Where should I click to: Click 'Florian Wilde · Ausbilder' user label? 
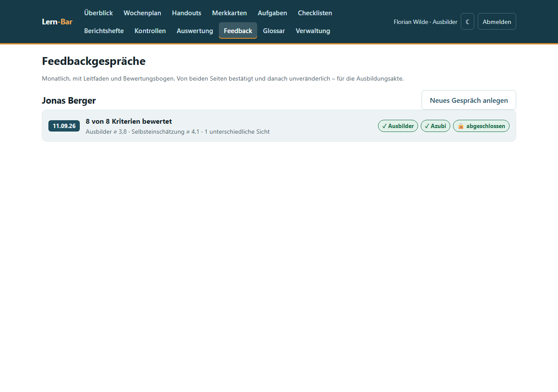pyautogui.click(x=425, y=21)
